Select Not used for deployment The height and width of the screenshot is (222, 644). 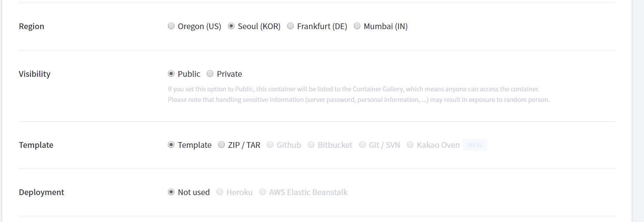click(171, 192)
